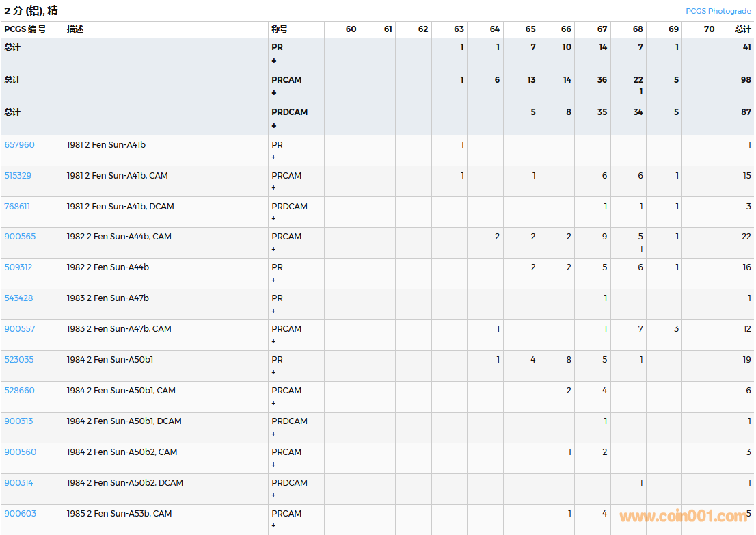Click the 称号 column header
Screen dimensions: 756x535
(280, 29)
